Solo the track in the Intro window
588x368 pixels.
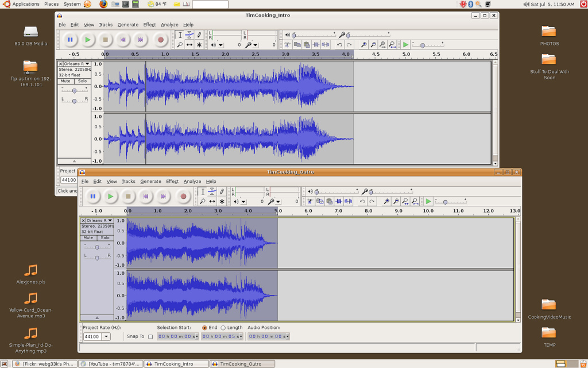coord(83,81)
